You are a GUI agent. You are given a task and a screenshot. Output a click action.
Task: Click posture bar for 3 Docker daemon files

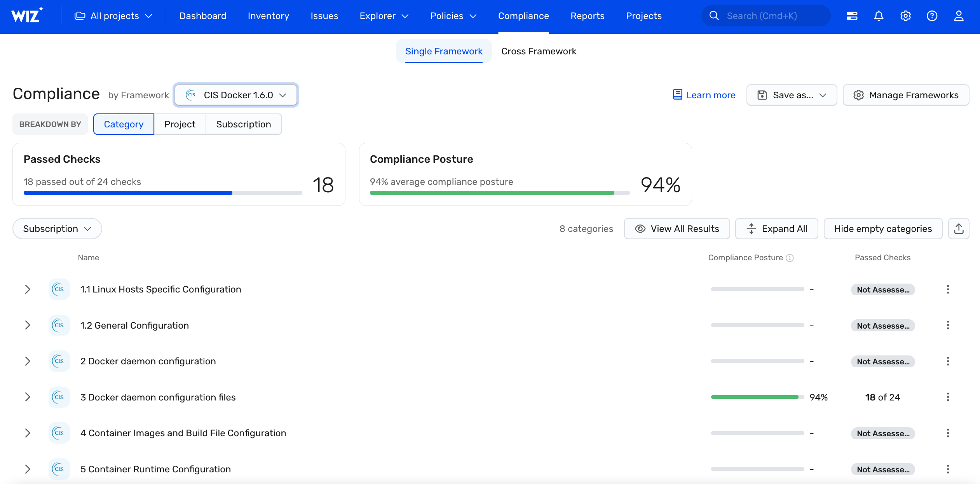757,397
